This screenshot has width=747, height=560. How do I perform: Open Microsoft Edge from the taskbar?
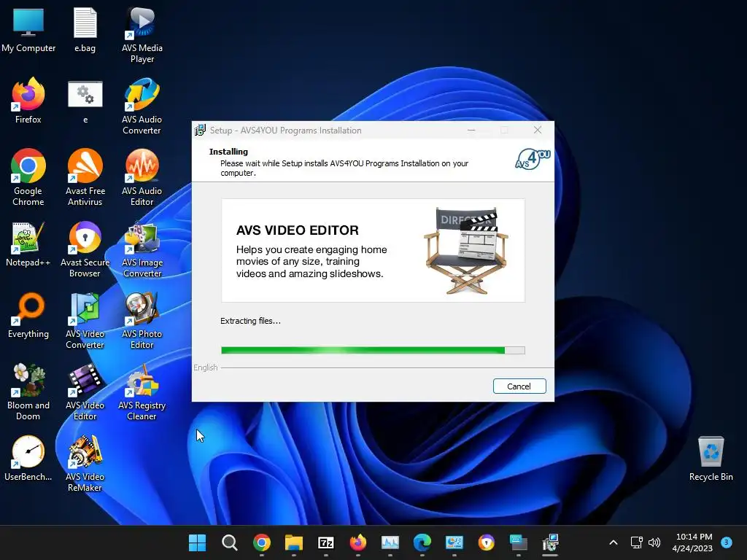coord(422,542)
